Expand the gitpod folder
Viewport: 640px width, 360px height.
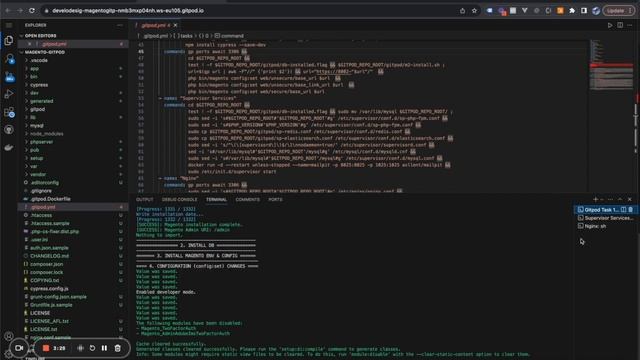pos(37,109)
